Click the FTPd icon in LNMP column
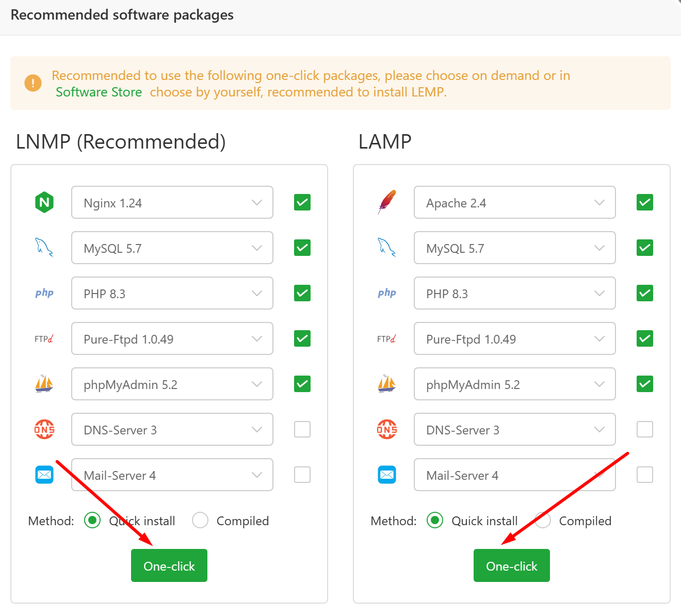Image resolution: width=681 pixels, height=616 pixels. coord(44,338)
